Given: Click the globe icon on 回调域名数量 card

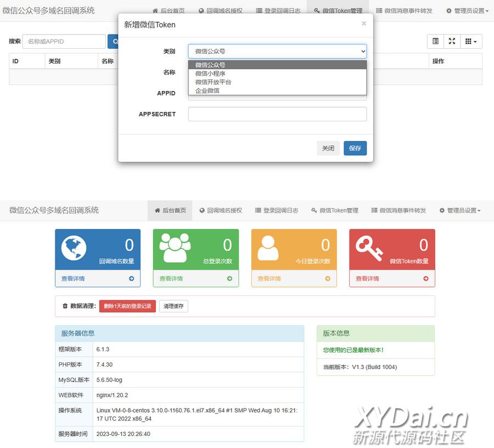Looking at the screenshot, I should point(74,249).
